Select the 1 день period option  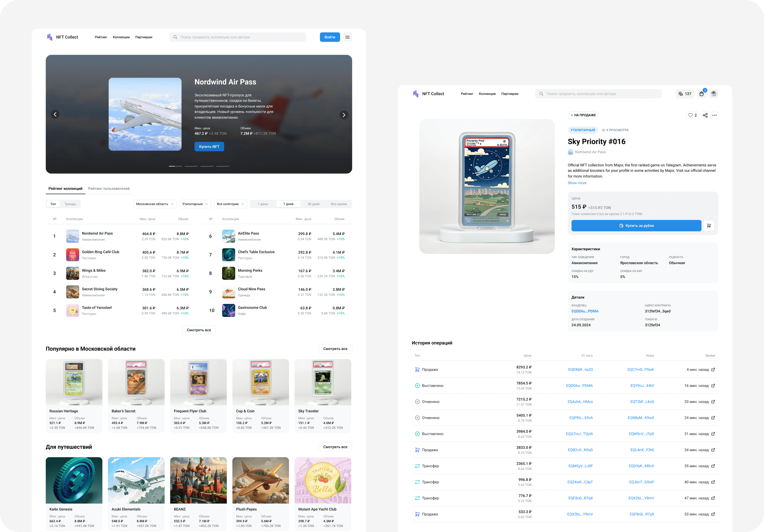263,204
